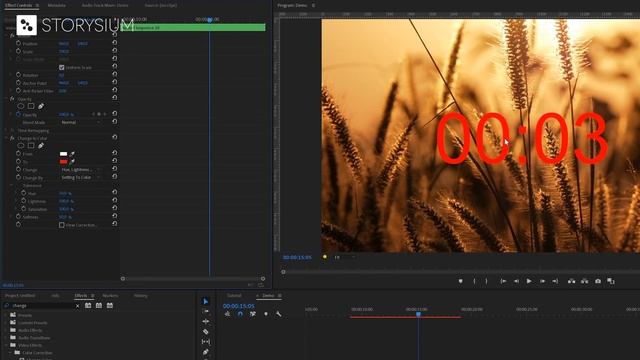Collapse the Tolerance group

coord(11,185)
